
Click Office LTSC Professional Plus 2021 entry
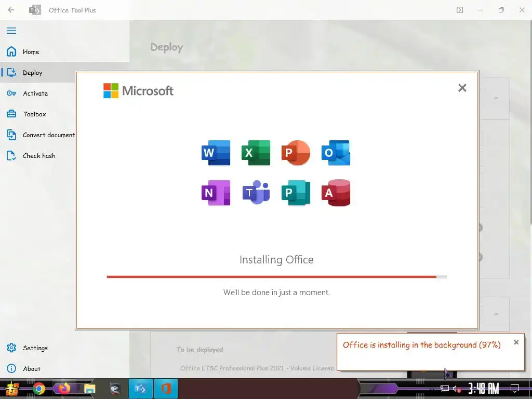(257, 368)
